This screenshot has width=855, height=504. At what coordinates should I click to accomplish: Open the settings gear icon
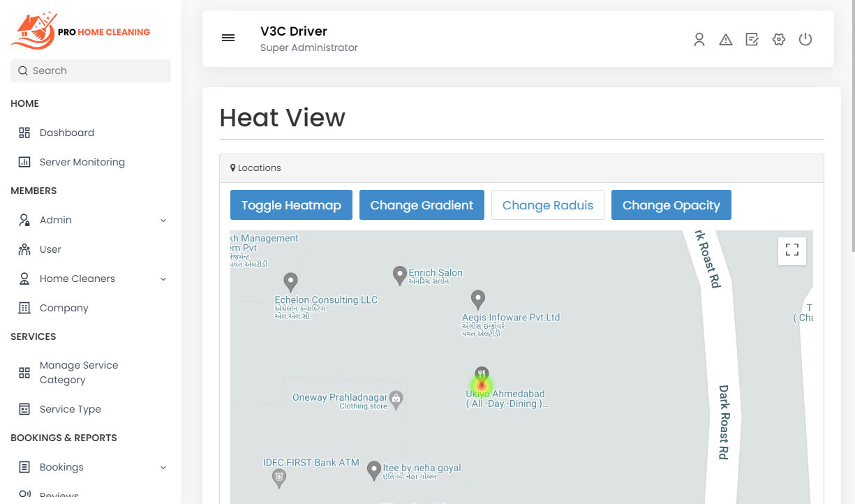pos(779,40)
